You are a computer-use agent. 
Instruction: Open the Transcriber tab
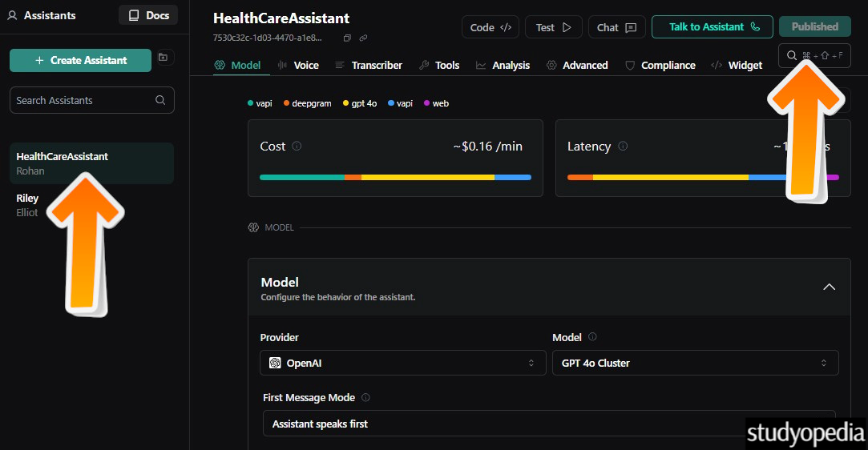coord(369,65)
